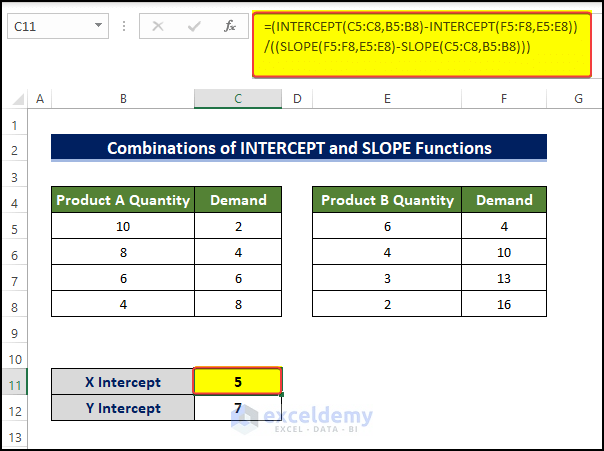The image size is (604, 451).
Task: Select row 2 header
Action: [x=14, y=150]
